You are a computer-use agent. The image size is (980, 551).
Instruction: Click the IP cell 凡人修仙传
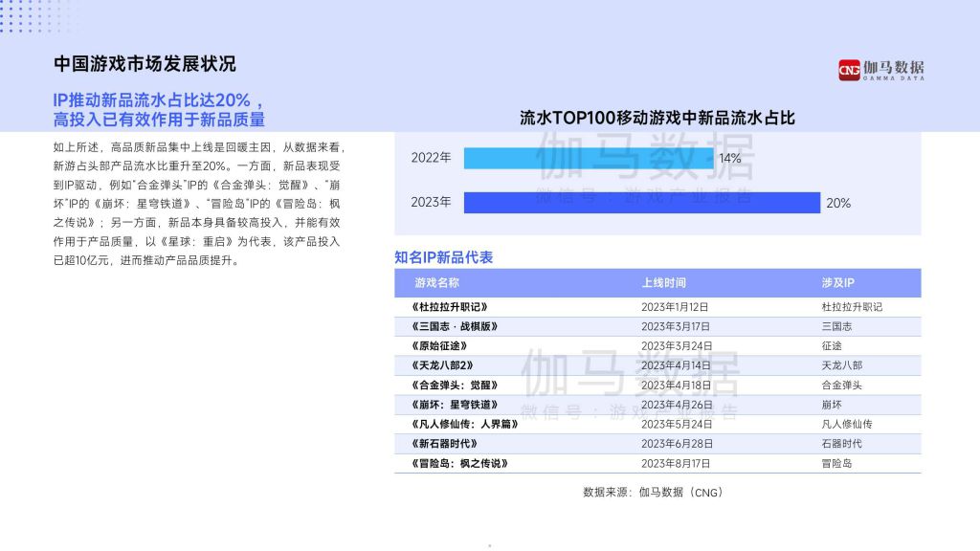click(847, 424)
